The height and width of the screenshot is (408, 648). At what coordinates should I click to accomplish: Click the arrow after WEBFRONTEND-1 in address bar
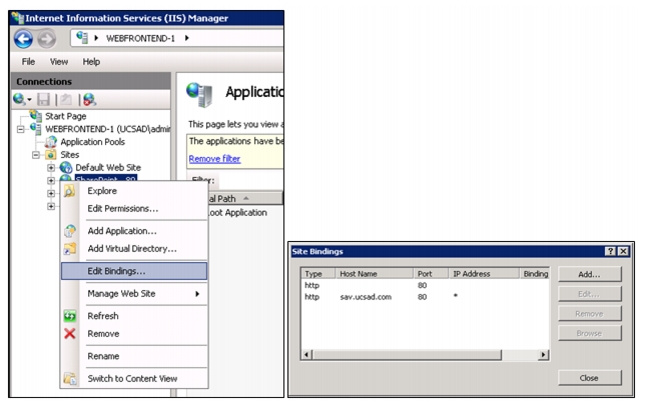(x=187, y=38)
